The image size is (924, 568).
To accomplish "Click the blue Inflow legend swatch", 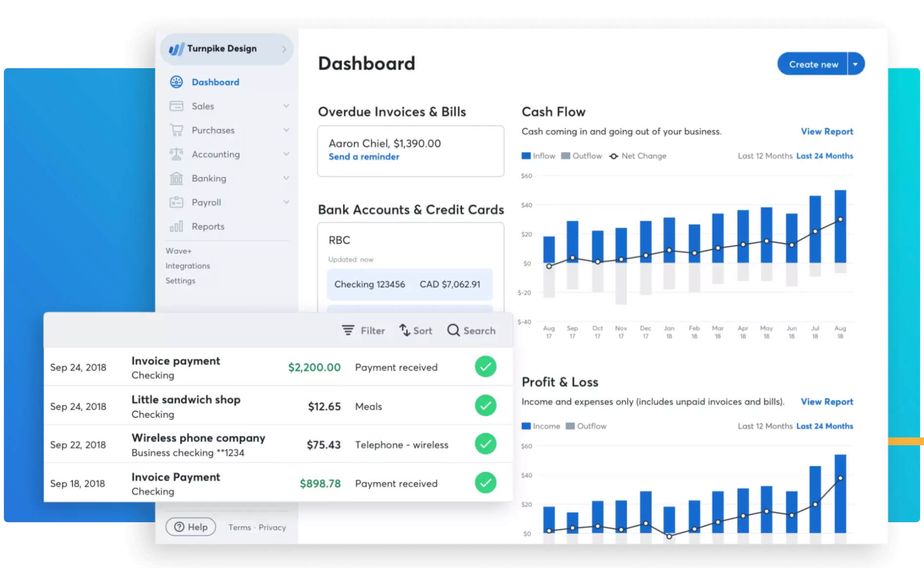I will 526,156.
